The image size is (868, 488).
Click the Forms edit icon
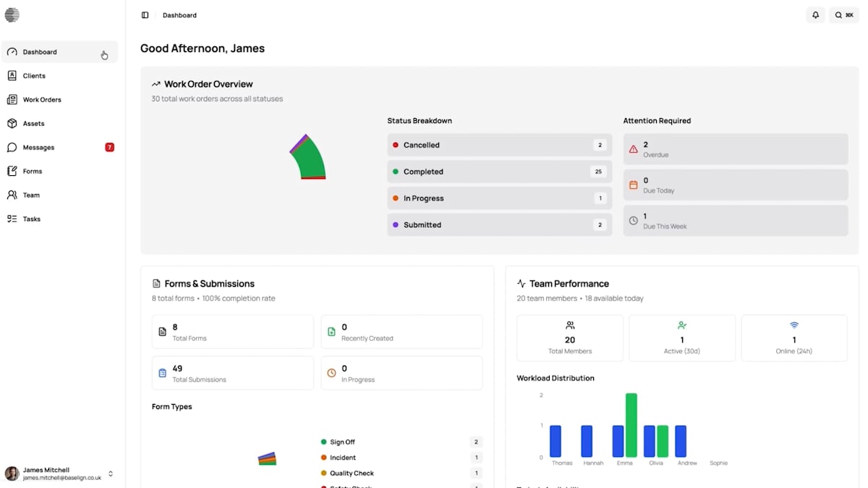click(x=12, y=172)
